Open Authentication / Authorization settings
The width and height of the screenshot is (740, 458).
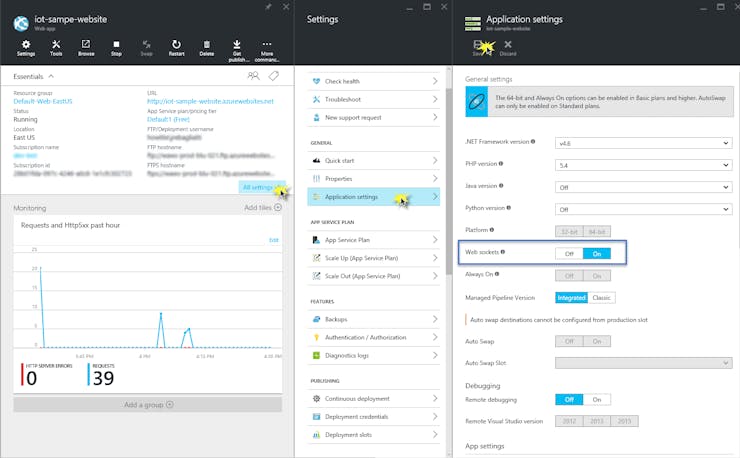[x=373, y=337]
